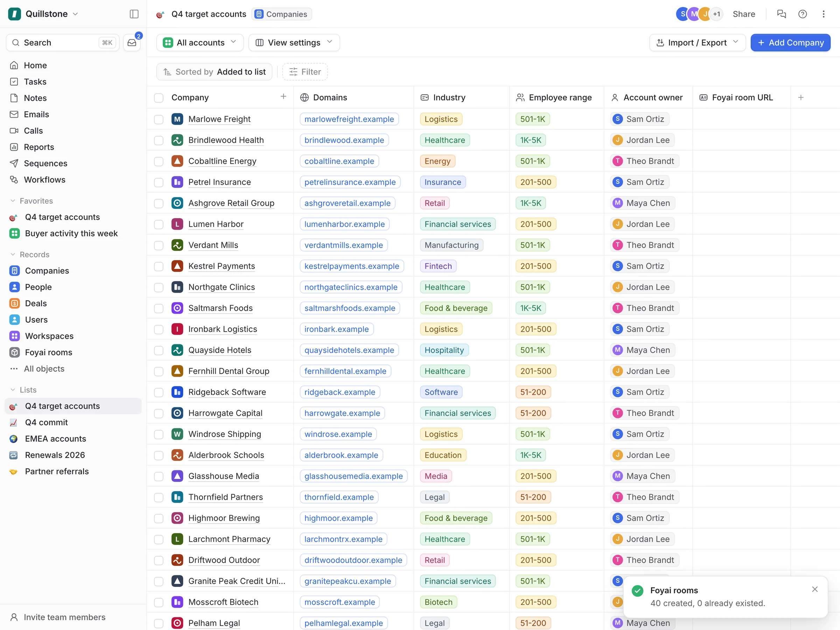Open Reports in the sidebar
840x630 pixels.
pos(39,147)
